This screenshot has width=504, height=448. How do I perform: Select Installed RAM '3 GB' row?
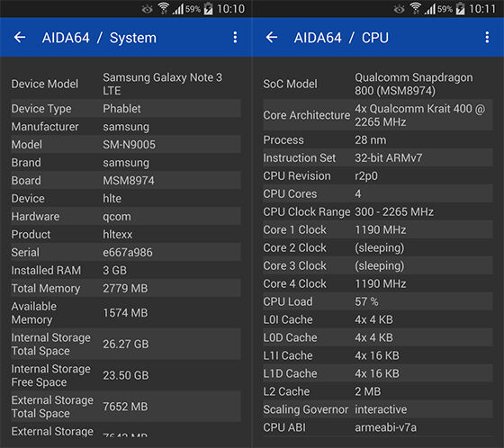click(x=126, y=271)
